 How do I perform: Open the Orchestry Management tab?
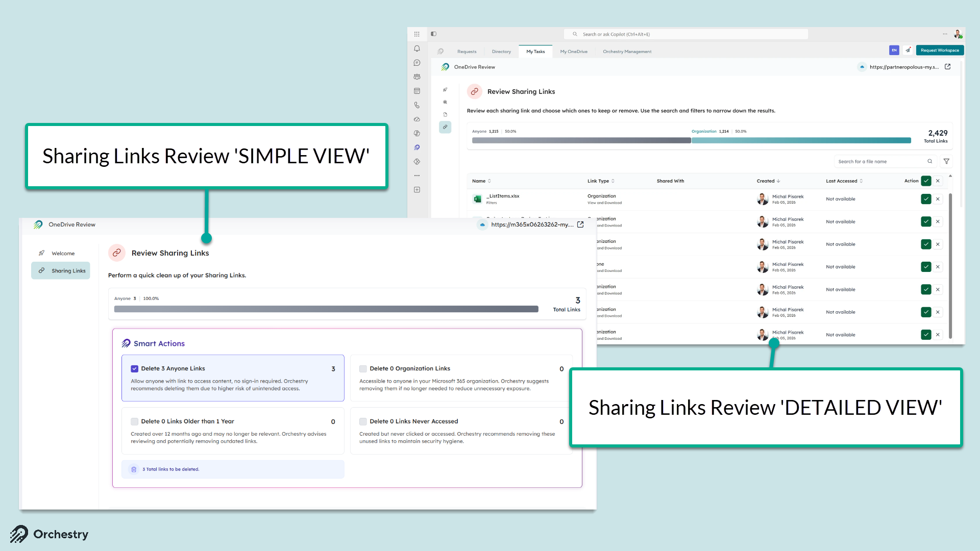click(627, 52)
